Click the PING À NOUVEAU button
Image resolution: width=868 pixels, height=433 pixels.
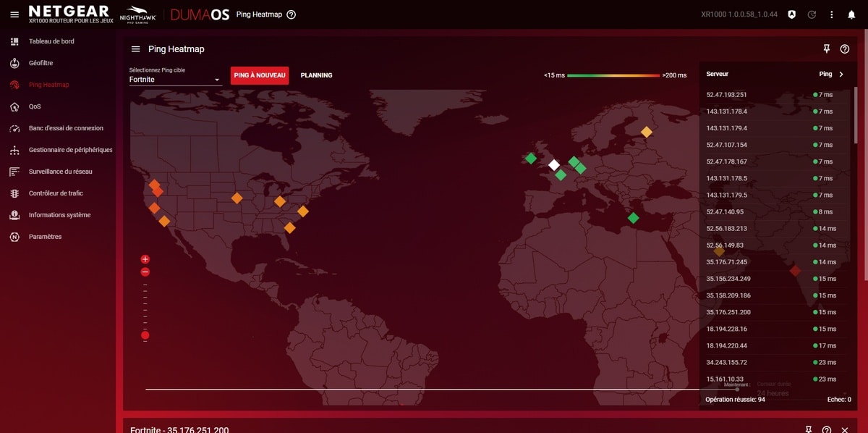coord(260,75)
